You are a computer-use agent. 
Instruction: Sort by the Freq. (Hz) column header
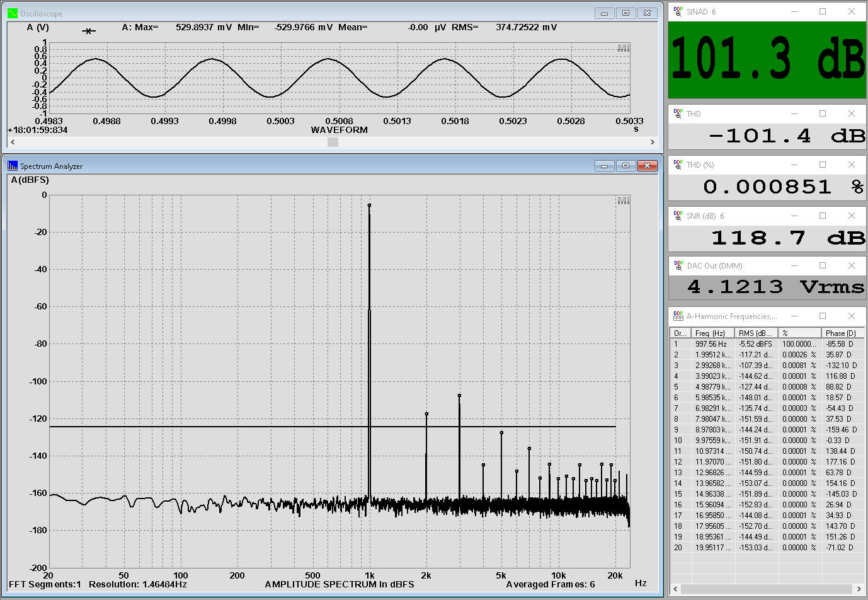[x=713, y=333]
